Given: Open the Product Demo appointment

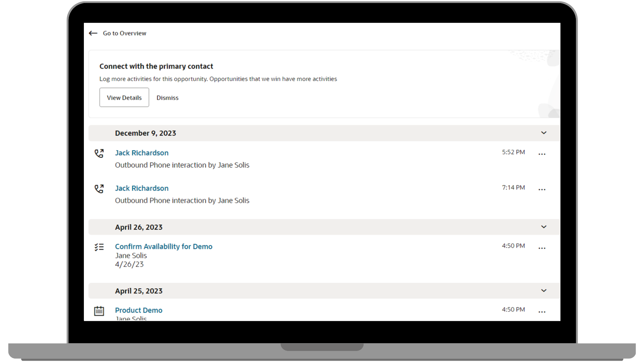Looking at the screenshot, I should [x=139, y=310].
